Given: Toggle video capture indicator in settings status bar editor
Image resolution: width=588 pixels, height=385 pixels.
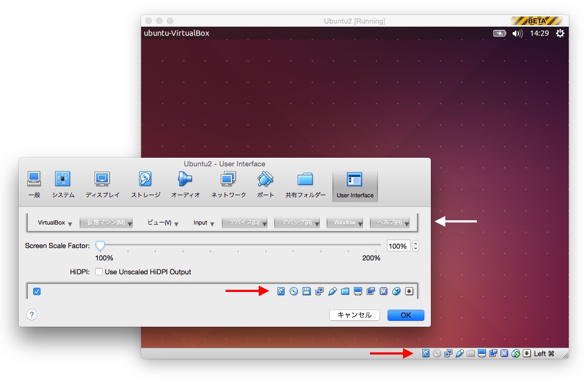Looking at the screenshot, I should (370, 291).
